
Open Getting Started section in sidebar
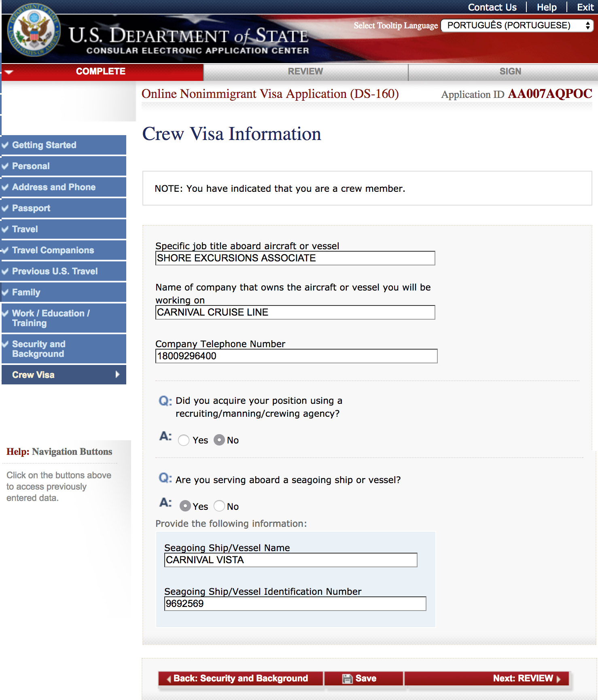64,145
